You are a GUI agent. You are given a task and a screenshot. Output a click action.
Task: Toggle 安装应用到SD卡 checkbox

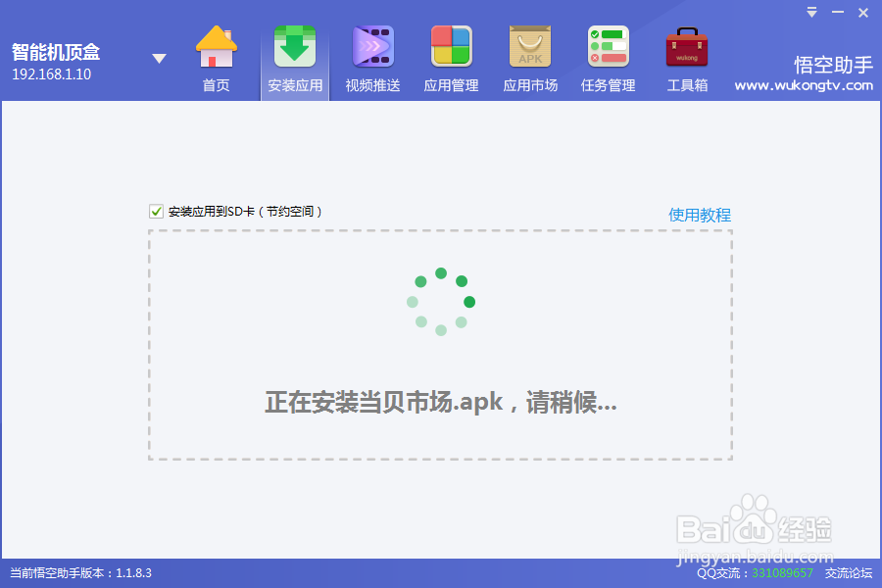coord(156,212)
